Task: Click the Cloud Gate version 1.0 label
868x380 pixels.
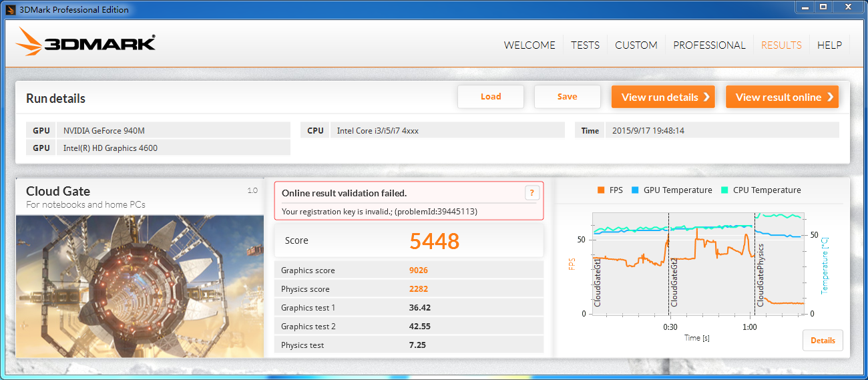Action: 252,190
